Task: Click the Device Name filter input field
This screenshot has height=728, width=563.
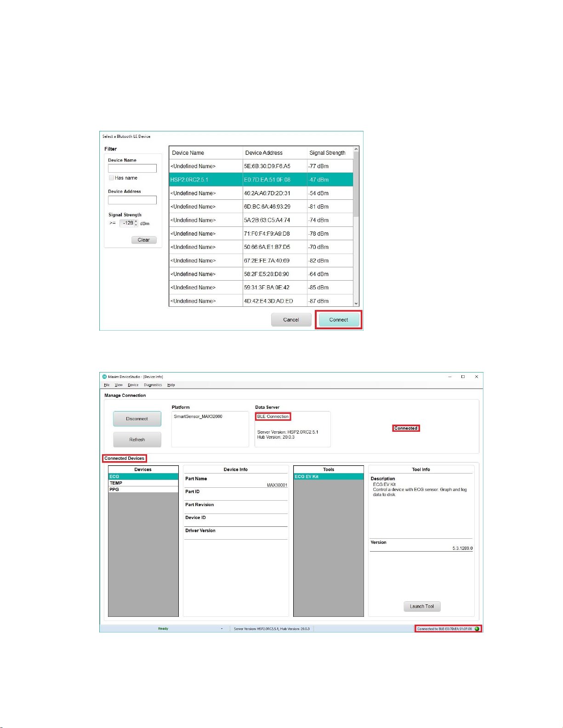Action: click(x=132, y=169)
